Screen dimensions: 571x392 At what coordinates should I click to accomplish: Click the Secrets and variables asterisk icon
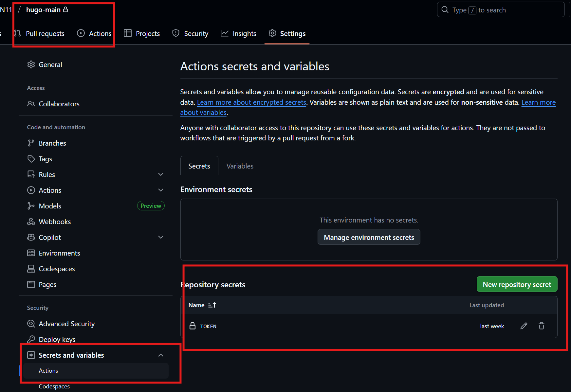[31, 355]
